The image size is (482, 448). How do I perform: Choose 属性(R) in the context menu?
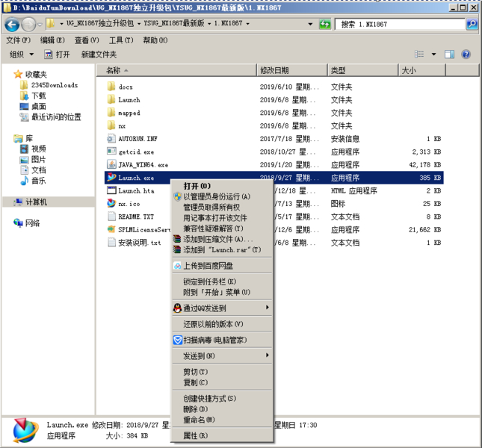(x=222, y=436)
